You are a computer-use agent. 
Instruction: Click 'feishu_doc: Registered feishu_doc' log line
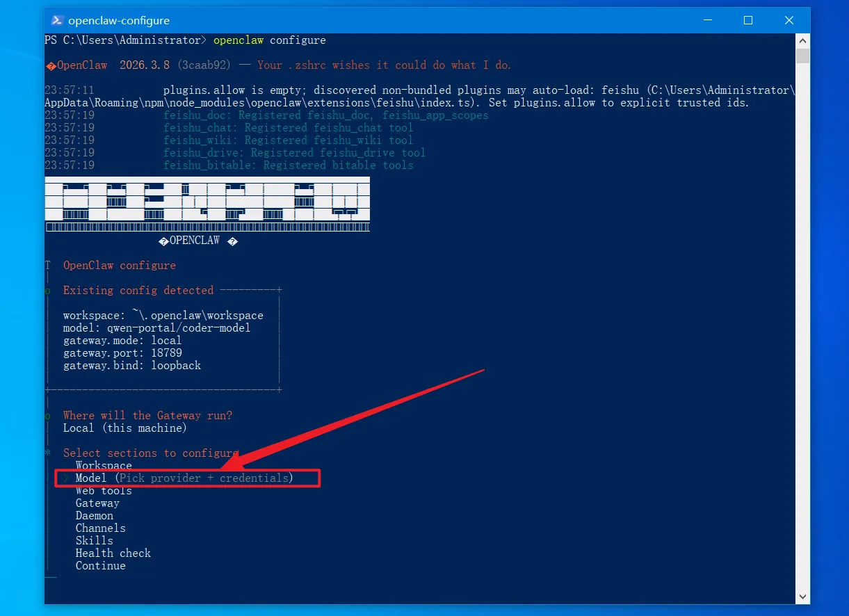(326, 115)
